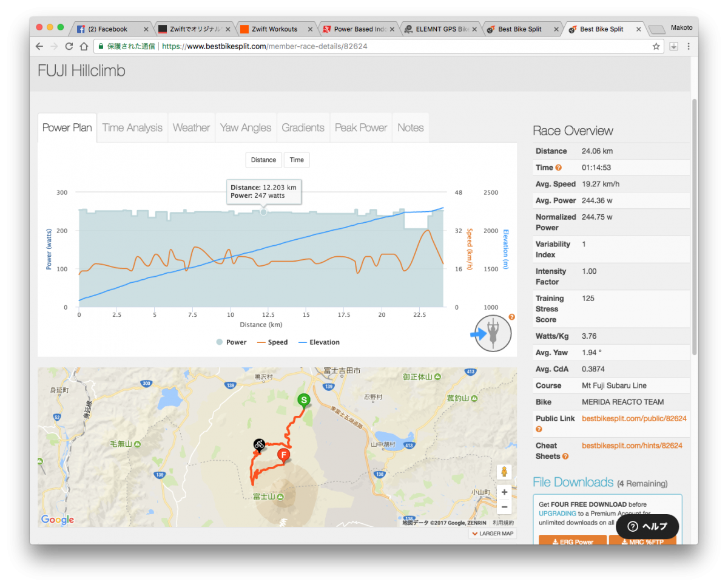Toggle Elevation series in chart legend
The image size is (728, 587).
[x=319, y=342]
